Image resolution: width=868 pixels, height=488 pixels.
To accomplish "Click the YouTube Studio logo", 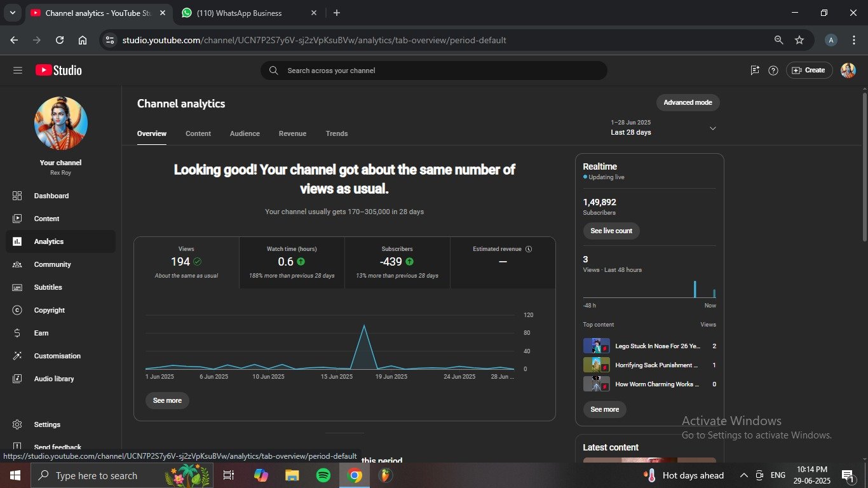I will (58, 71).
